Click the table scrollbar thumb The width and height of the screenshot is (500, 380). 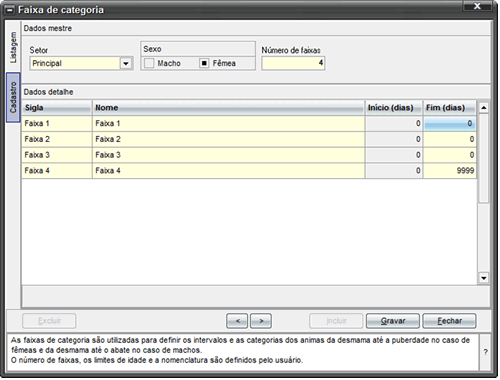pos(483,158)
